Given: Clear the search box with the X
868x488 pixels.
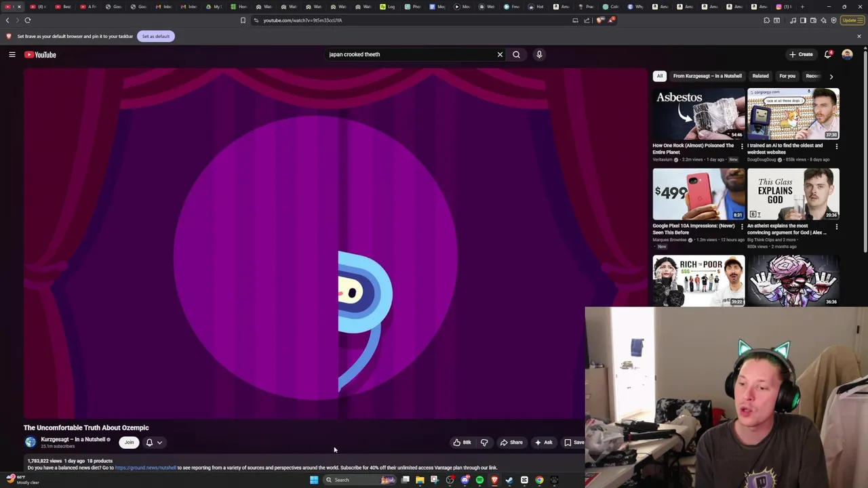Looking at the screenshot, I should tap(500, 54).
